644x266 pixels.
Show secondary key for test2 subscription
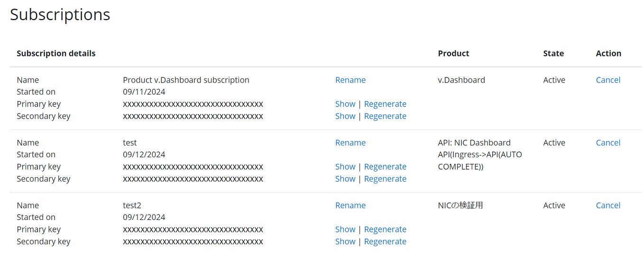345,241
